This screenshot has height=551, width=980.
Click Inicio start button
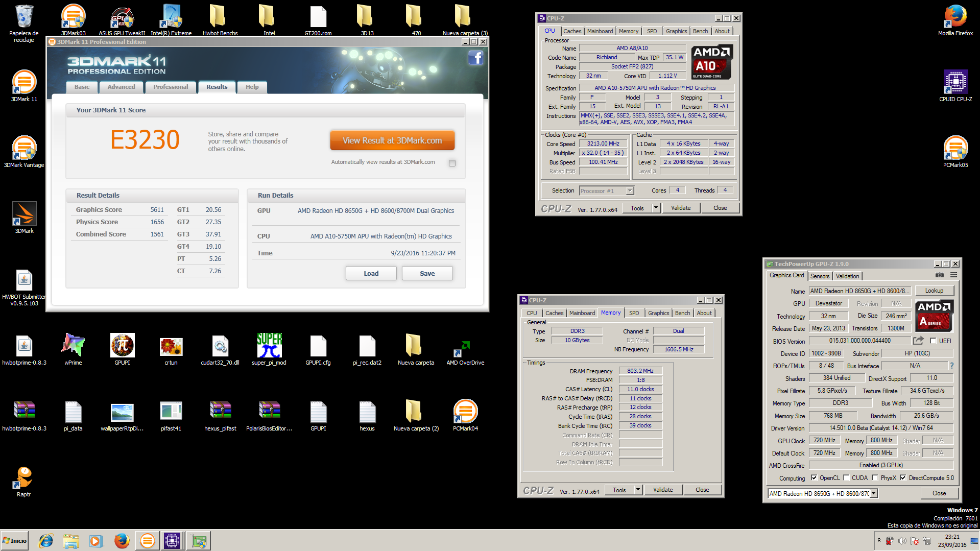click(14, 541)
